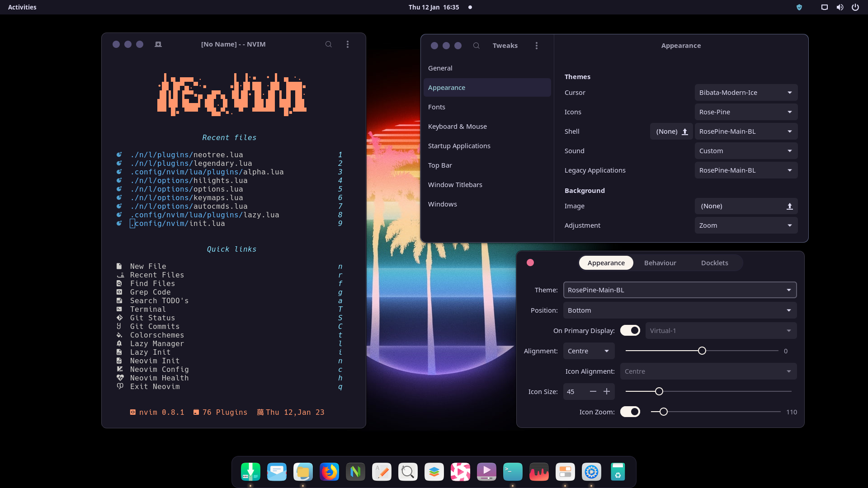This screenshot has width=868, height=488.
Task: Open the dock Position dropdown
Action: (680, 310)
